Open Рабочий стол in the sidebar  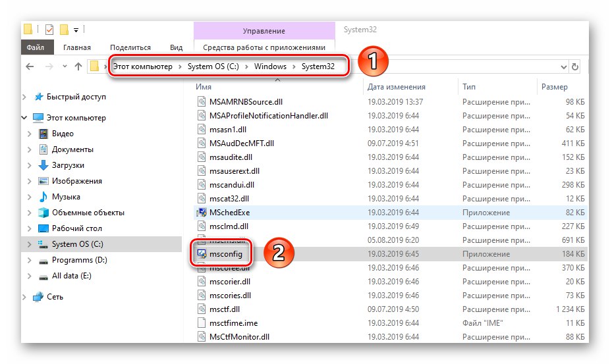coord(77,228)
